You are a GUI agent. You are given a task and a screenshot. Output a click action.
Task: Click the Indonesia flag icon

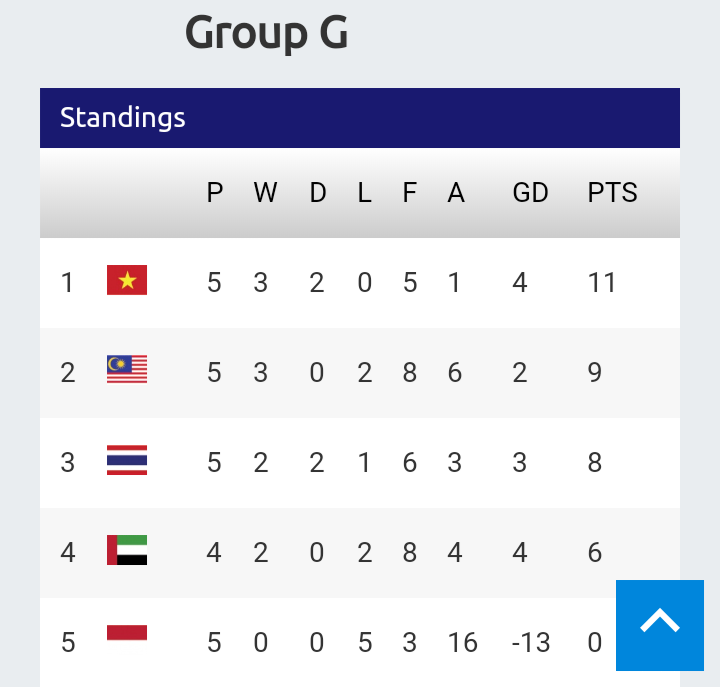pyautogui.click(x=127, y=634)
